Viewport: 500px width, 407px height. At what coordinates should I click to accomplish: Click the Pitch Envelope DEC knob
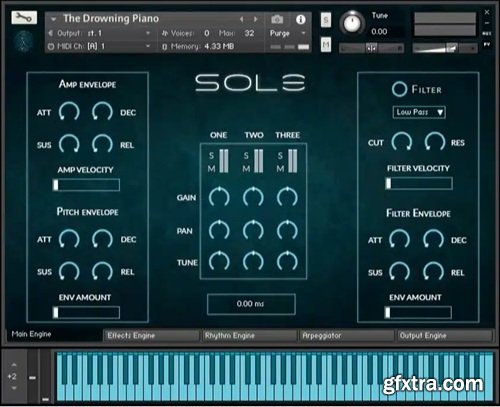click(102, 239)
